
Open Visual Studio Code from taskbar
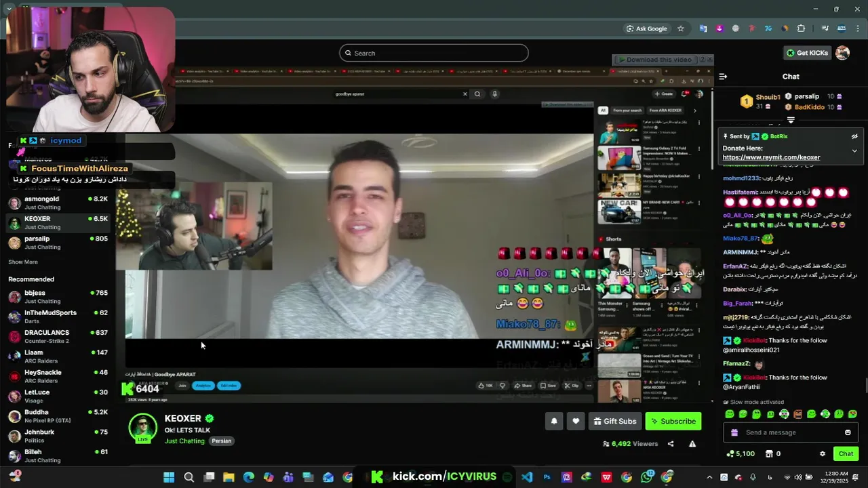click(x=527, y=477)
